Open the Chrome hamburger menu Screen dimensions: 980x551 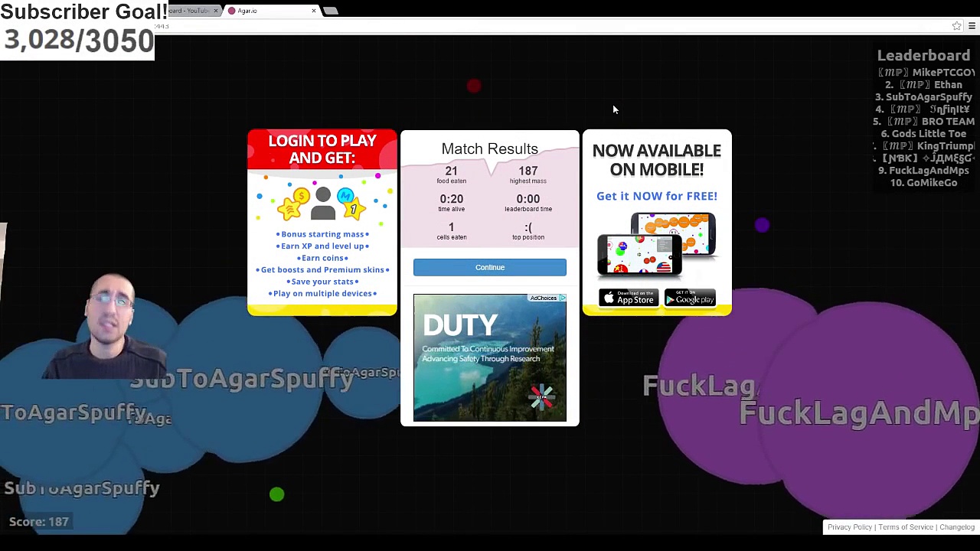(x=972, y=26)
